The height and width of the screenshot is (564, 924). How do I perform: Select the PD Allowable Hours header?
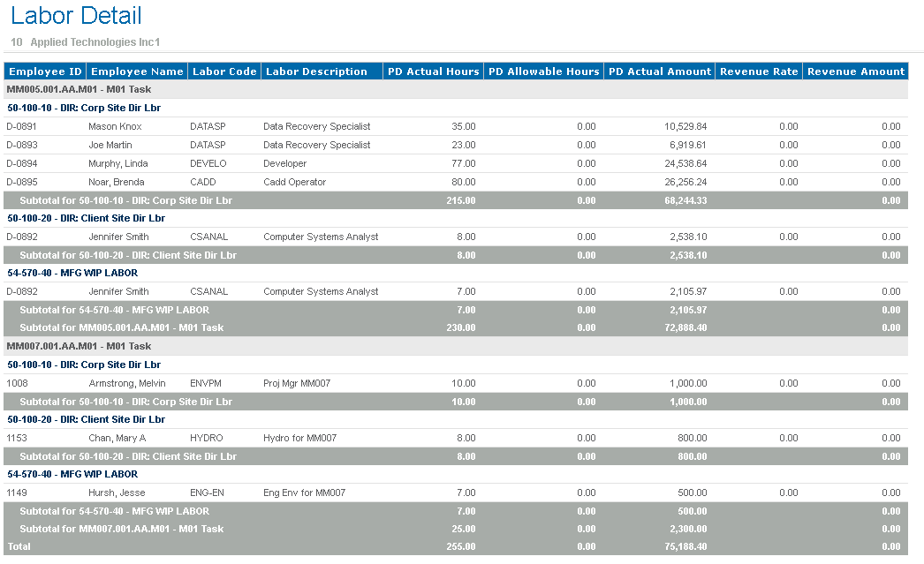point(543,71)
